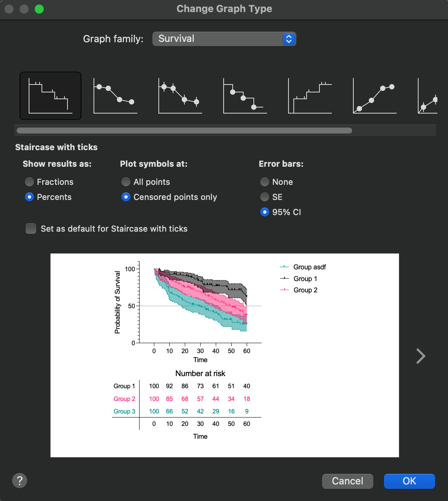Click the OK button
The width and height of the screenshot is (448, 501).
(409, 481)
